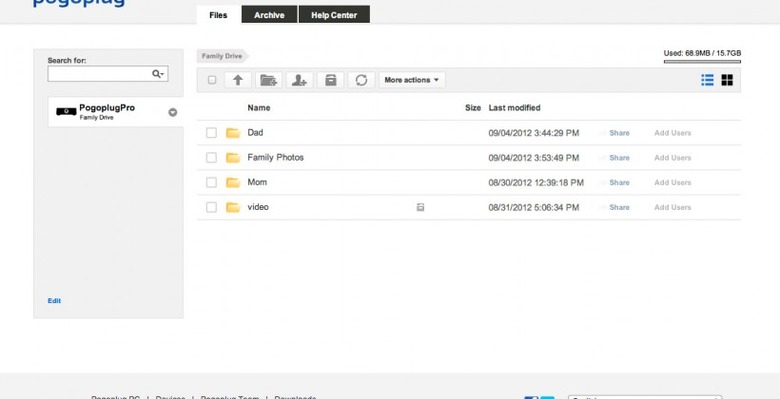Switch to list view
Image resolution: width=780 pixels, height=399 pixels.
tap(707, 80)
